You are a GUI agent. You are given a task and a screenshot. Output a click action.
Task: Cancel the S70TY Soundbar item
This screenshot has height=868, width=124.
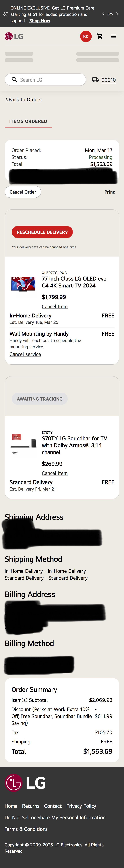tap(55, 473)
